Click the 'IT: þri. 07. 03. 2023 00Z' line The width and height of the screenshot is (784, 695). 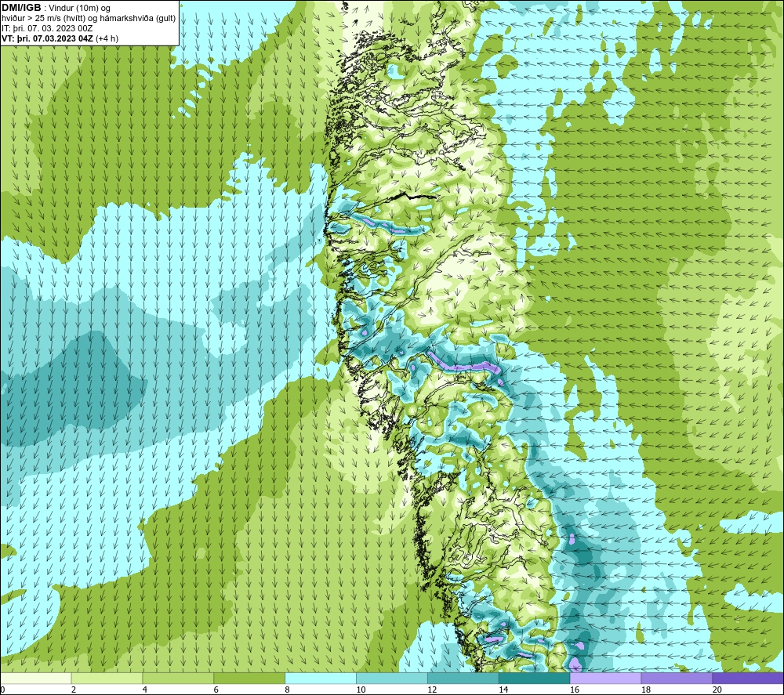pos(47,28)
